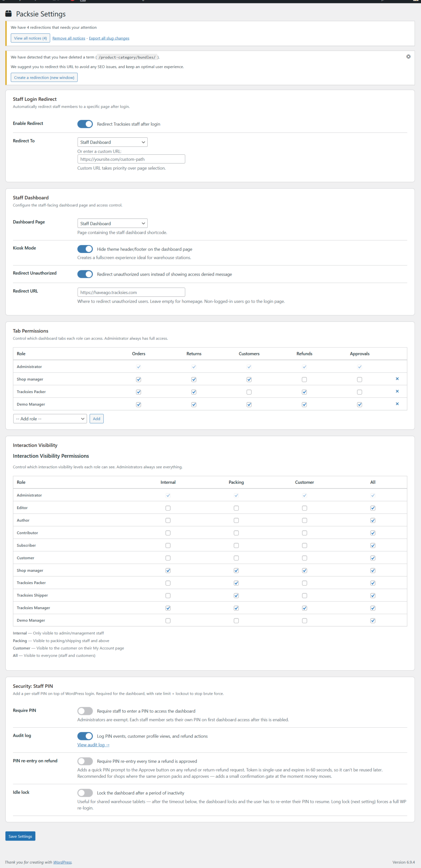Uncheck Customers for Demo Manager role
Image resolution: width=421 pixels, height=868 pixels.
tap(249, 405)
